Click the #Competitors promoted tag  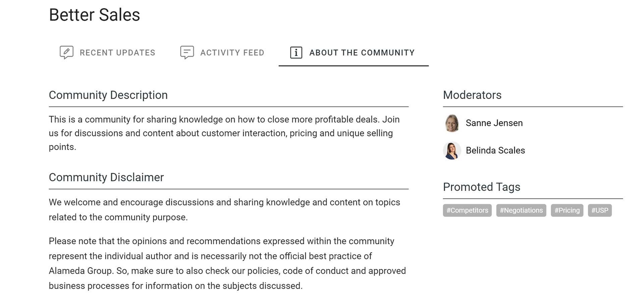click(x=467, y=210)
